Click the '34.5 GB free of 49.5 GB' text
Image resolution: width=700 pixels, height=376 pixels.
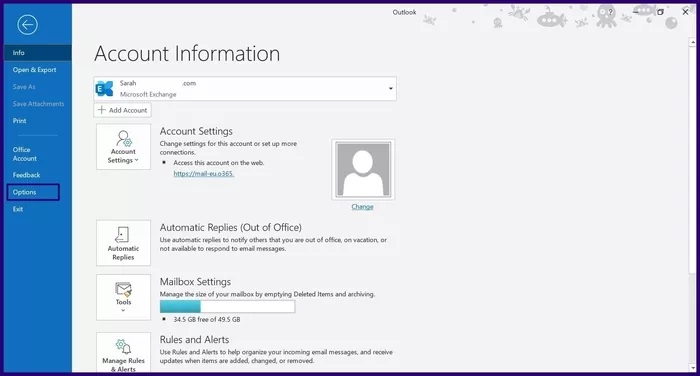point(207,319)
